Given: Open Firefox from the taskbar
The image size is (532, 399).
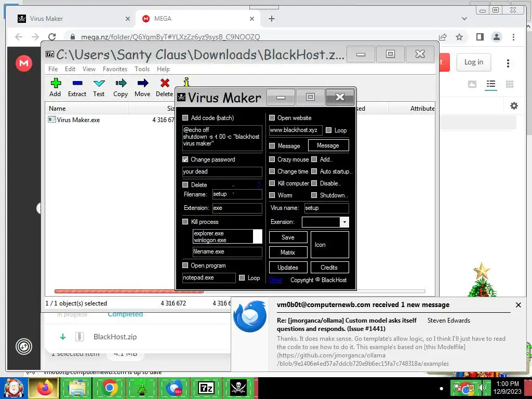Looking at the screenshot, I should 44,388.
